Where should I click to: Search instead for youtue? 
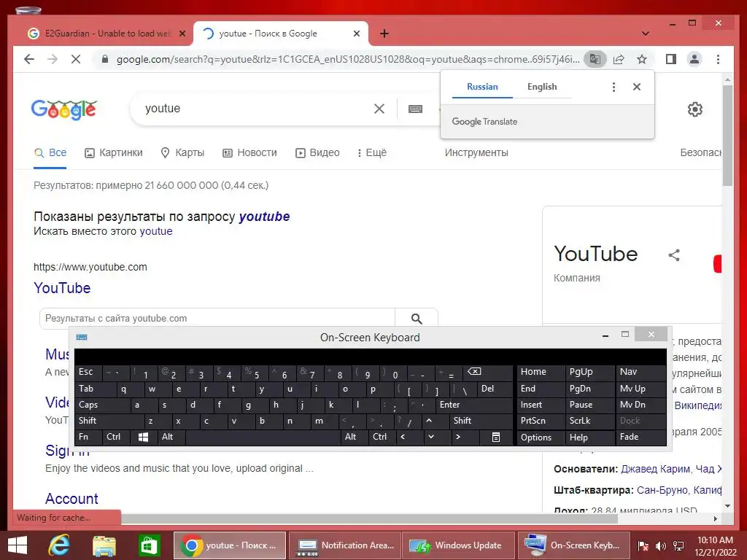[156, 231]
